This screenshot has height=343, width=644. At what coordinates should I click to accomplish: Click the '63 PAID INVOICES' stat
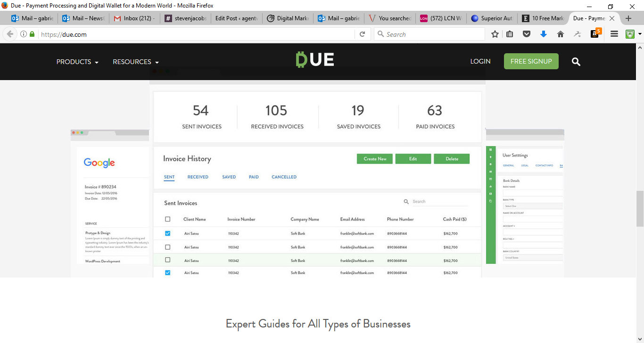435,117
